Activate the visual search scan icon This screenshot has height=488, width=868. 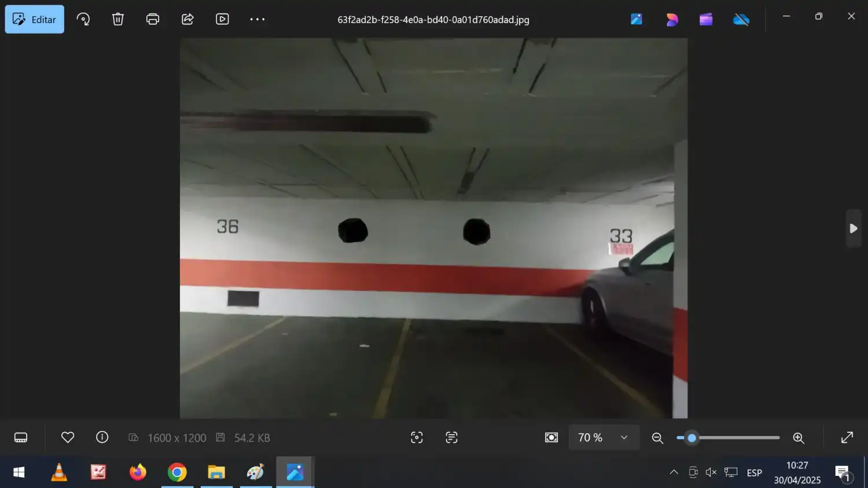tap(417, 438)
